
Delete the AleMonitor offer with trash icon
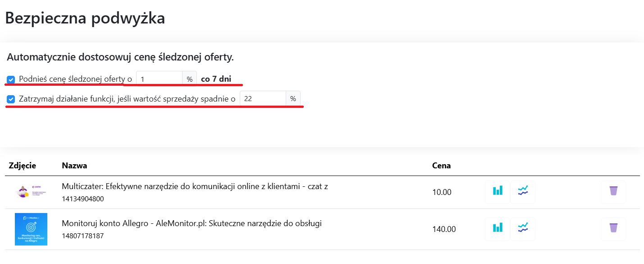[613, 228]
